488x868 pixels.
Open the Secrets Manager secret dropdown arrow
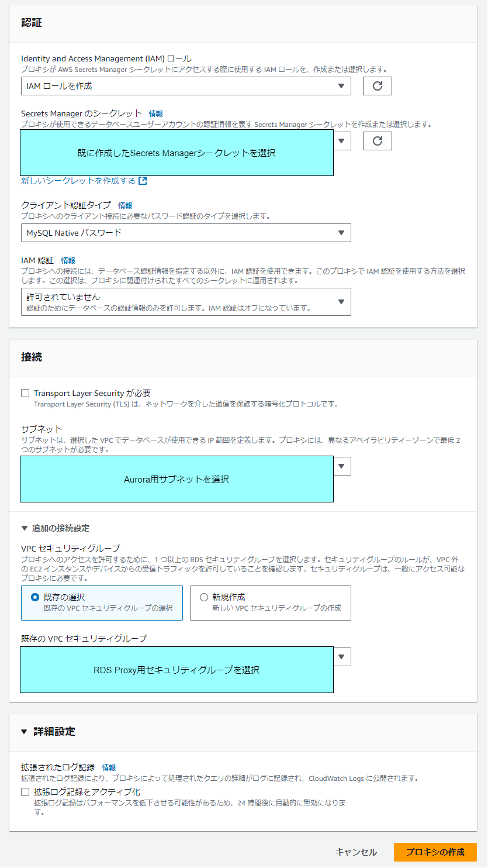click(x=342, y=141)
